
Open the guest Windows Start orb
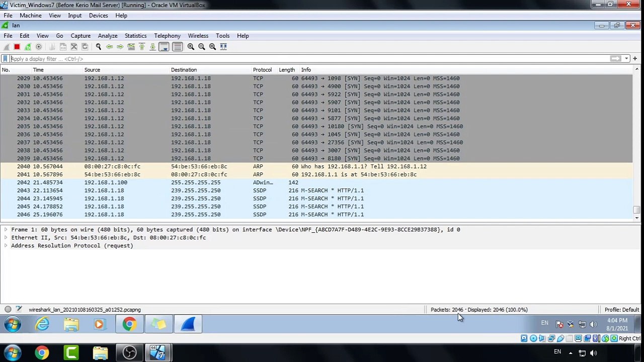[x=13, y=324]
